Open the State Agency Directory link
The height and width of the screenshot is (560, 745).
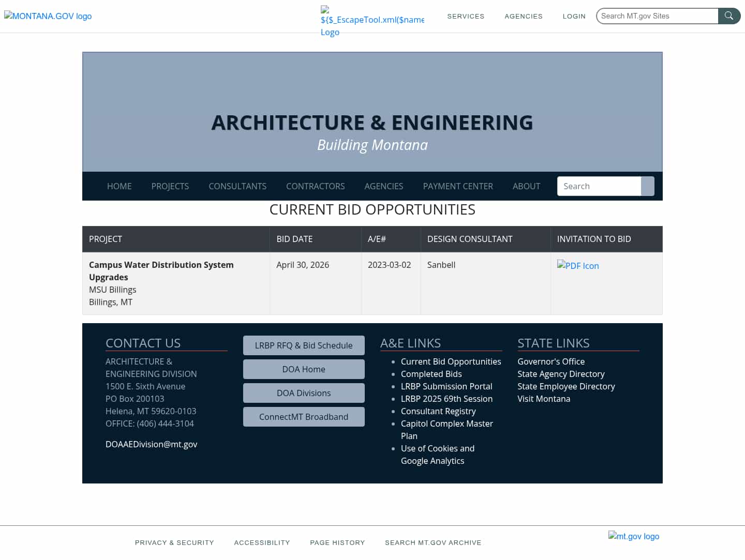(x=561, y=374)
